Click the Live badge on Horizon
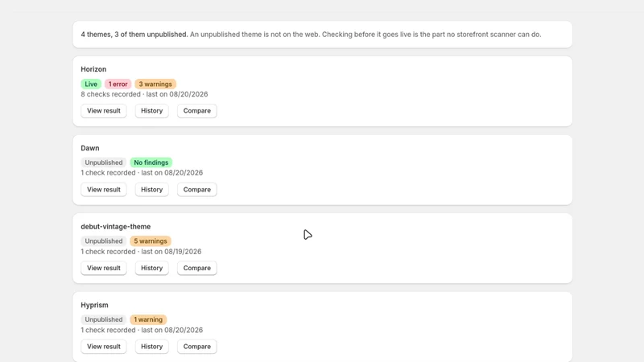This screenshot has width=644, height=362. [x=91, y=84]
